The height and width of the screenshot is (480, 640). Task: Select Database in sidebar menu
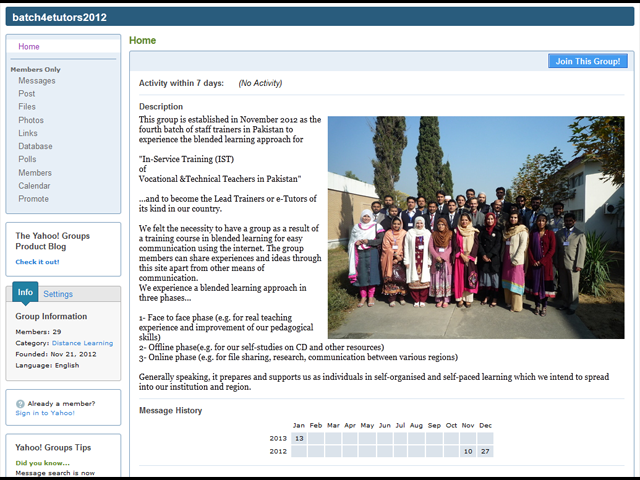(x=35, y=146)
